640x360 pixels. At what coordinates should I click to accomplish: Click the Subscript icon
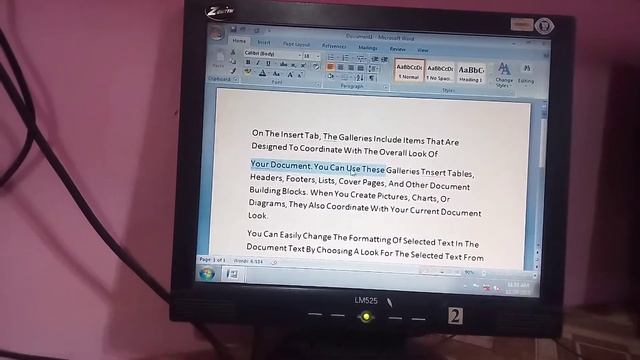tap(293, 65)
